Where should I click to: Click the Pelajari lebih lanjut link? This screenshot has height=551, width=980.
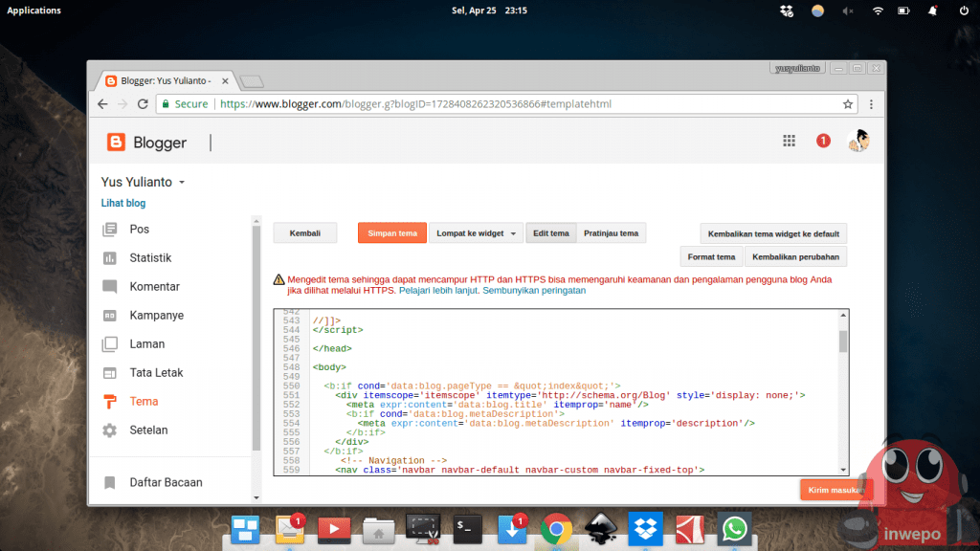[438, 290]
